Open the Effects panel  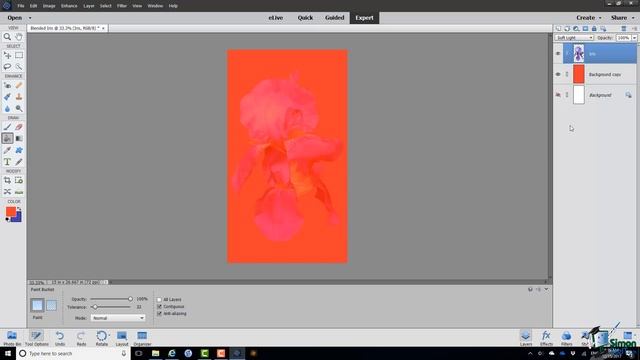[546, 338]
